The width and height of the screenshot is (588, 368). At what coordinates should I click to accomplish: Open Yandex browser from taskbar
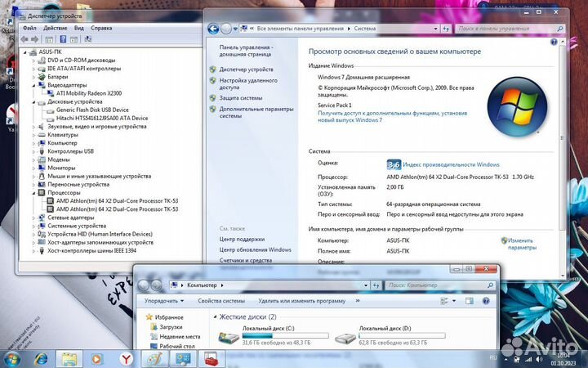(127, 359)
